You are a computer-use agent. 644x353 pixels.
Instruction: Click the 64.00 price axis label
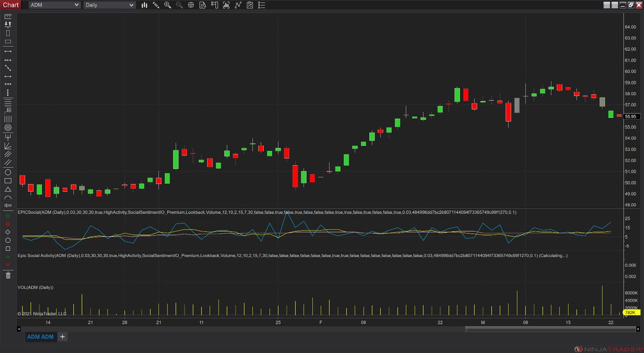(x=630, y=26)
